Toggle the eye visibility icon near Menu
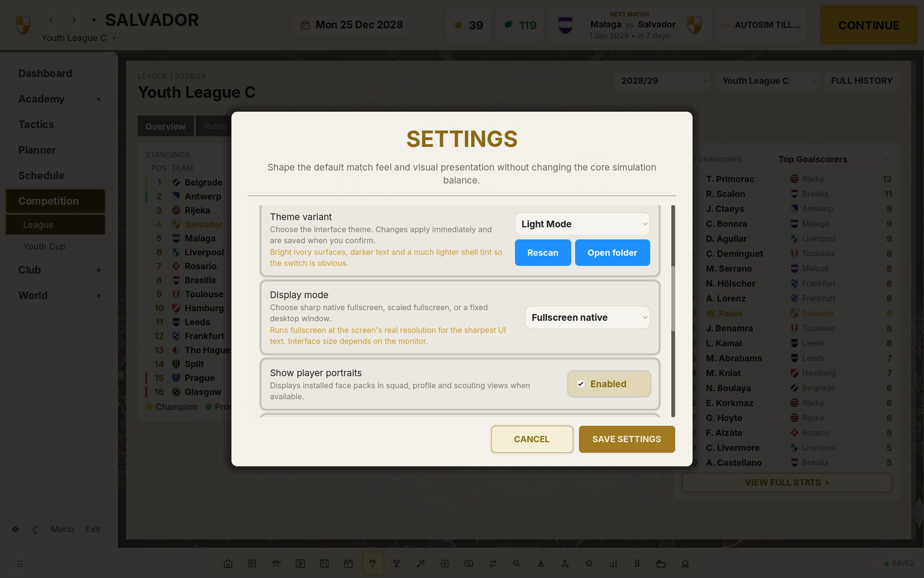 (x=15, y=529)
